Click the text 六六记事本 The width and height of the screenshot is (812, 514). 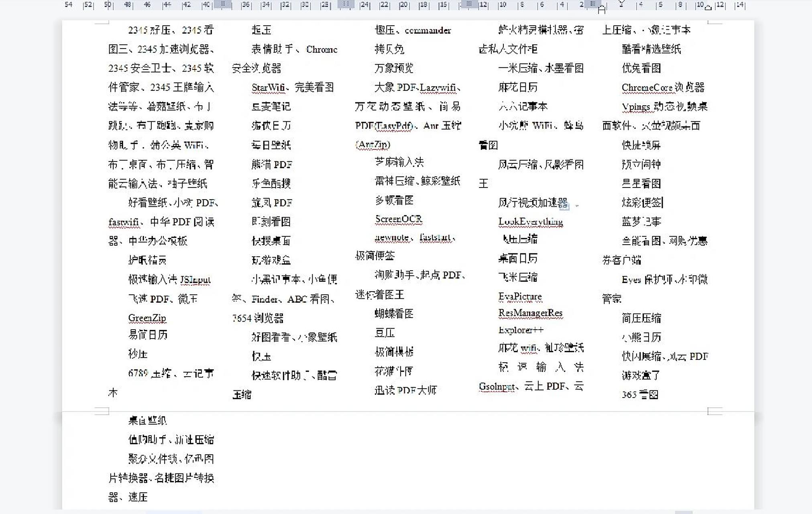523,107
